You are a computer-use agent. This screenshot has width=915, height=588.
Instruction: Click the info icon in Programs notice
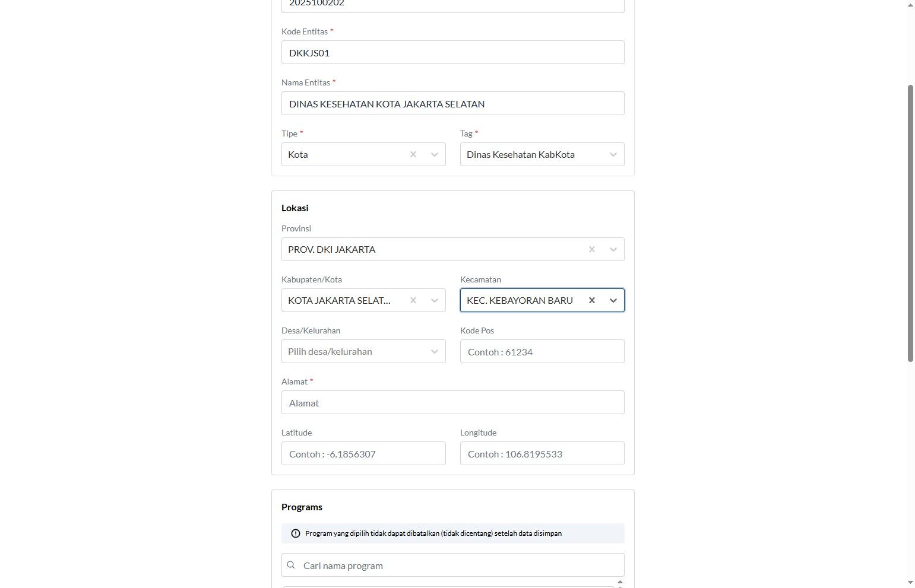pyautogui.click(x=296, y=533)
